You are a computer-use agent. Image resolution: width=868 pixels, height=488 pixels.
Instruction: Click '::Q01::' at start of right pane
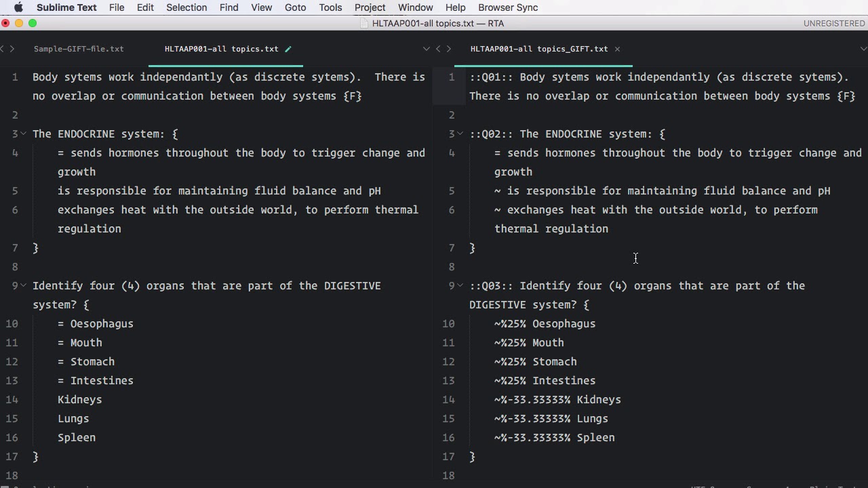(492, 77)
